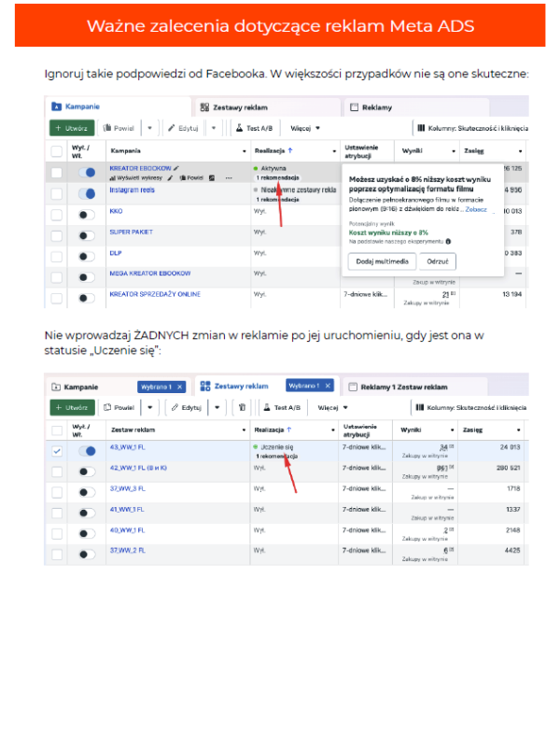The image size is (560, 747).
Task: Click the Odrzuć button in recommendation popup
Action: click(x=437, y=261)
